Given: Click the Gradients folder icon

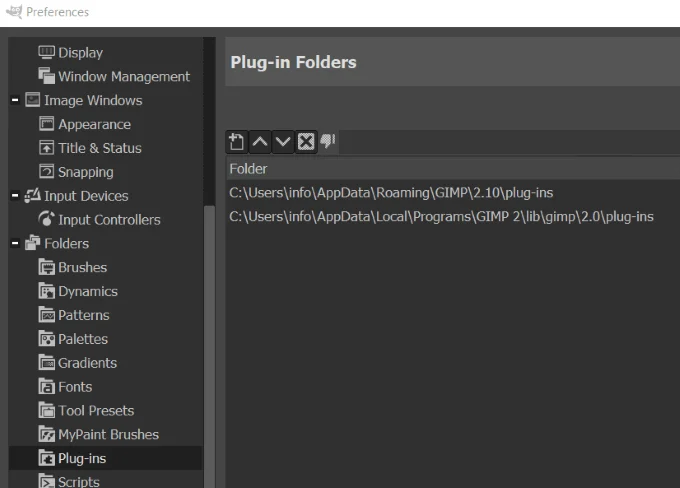Looking at the screenshot, I should [x=46, y=362].
